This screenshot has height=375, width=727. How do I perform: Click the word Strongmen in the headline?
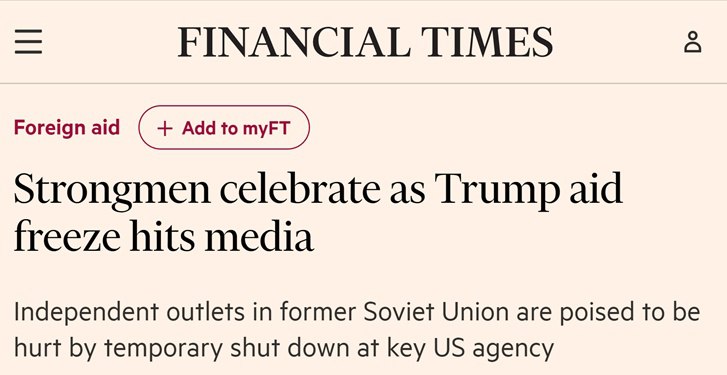[112, 191]
